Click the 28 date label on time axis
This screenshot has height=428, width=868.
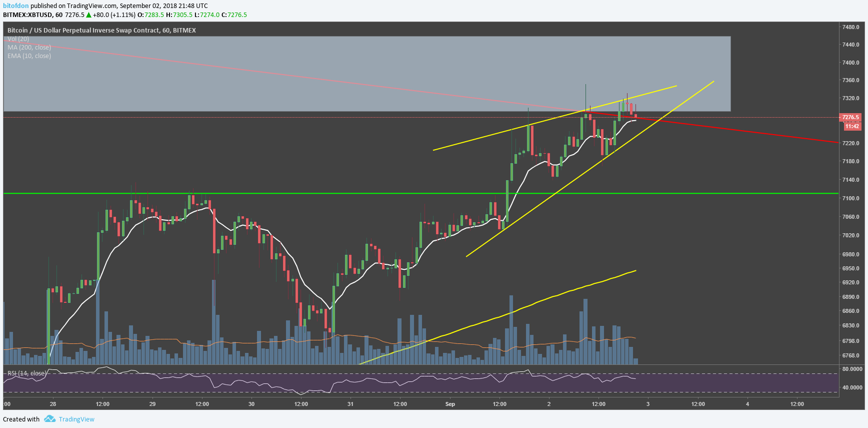53,404
